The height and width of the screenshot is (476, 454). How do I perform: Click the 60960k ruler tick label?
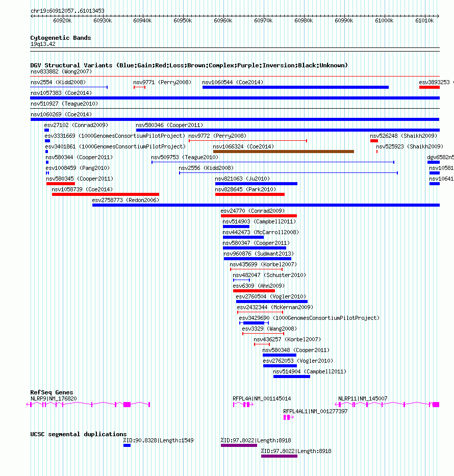coord(223,20)
